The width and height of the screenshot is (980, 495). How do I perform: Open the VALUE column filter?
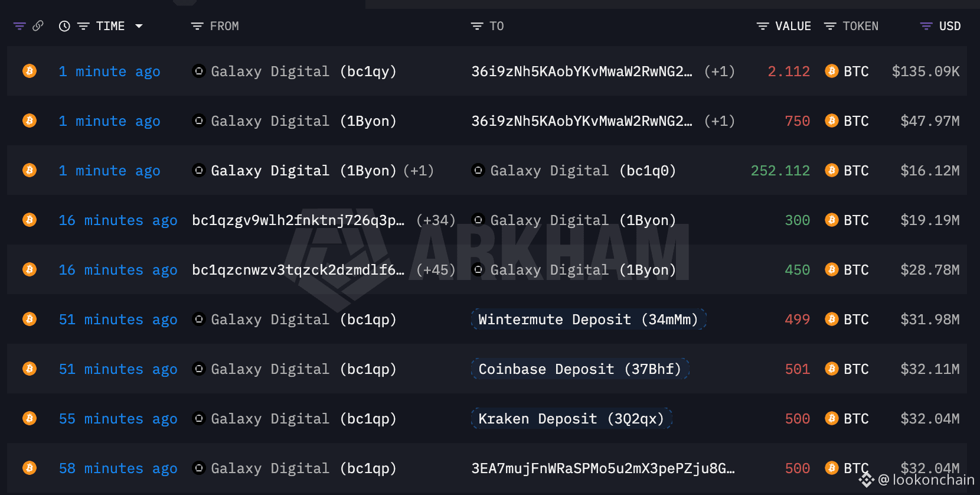(x=763, y=26)
